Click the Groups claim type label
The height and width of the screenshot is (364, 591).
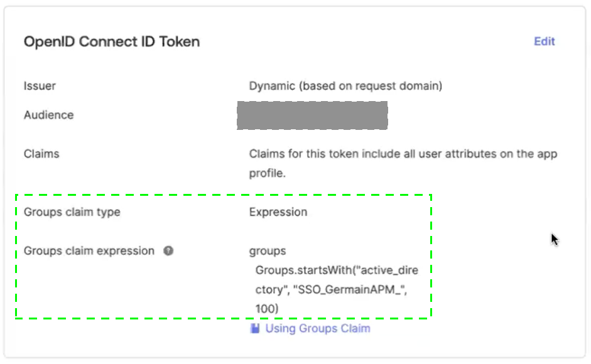72,212
